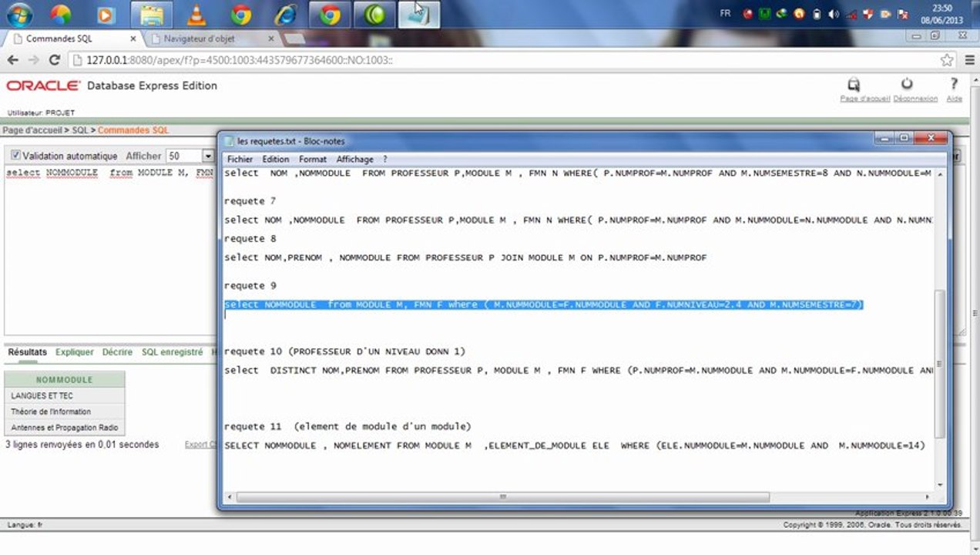This screenshot has height=555, width=980.
Task: Click the Page d'accueil home icon
Action: click(x=854, y=84)
